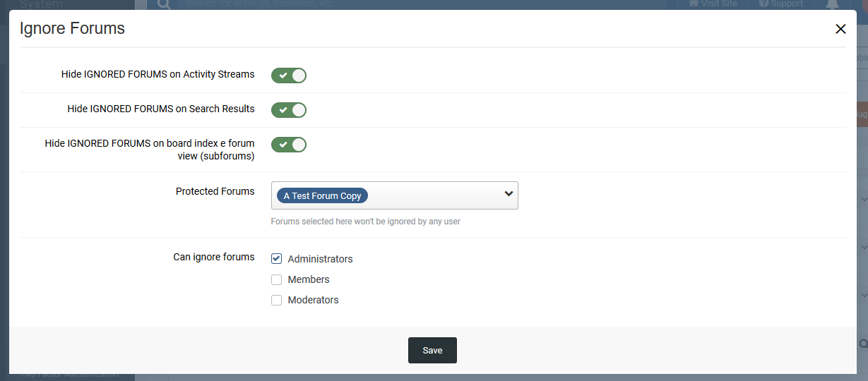
Task: Click the Members label text
Action: (x=309, y=279)
